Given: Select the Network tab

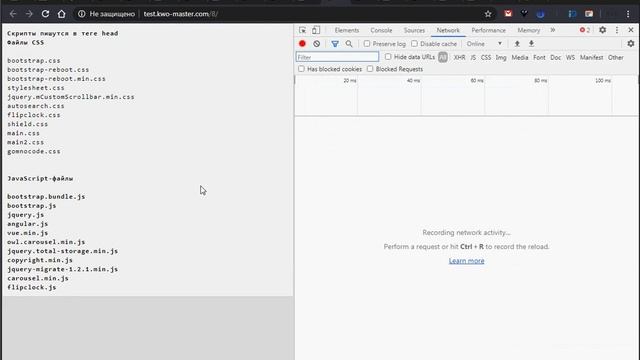Looking at the screenshot, I should point(448,30).
